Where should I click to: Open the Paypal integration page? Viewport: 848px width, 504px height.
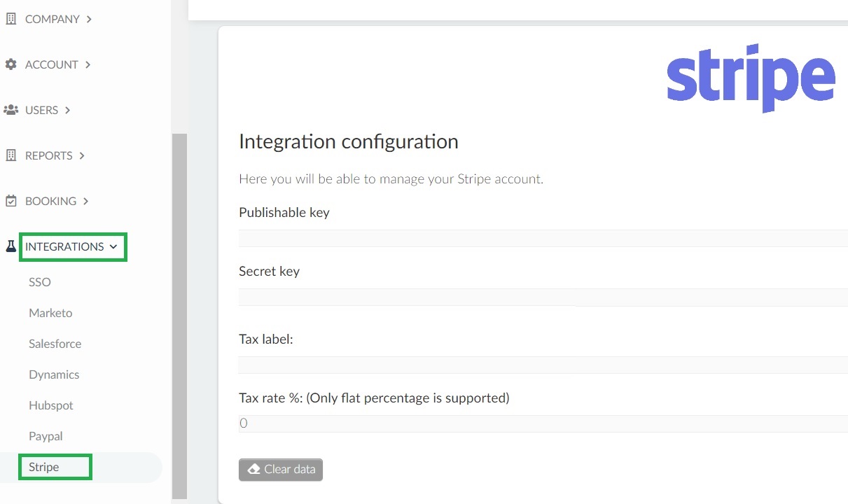(x=46, y=436)
